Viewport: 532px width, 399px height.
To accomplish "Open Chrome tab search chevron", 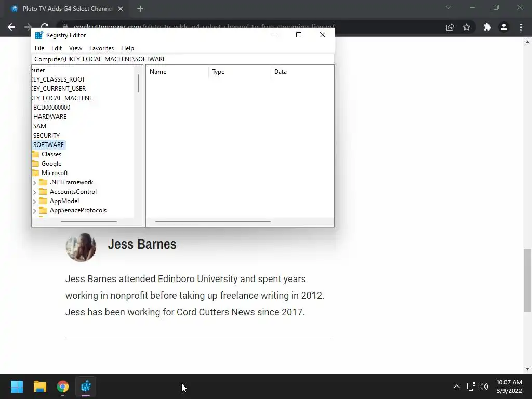I will pyautogui.click(x=448, y=7).
